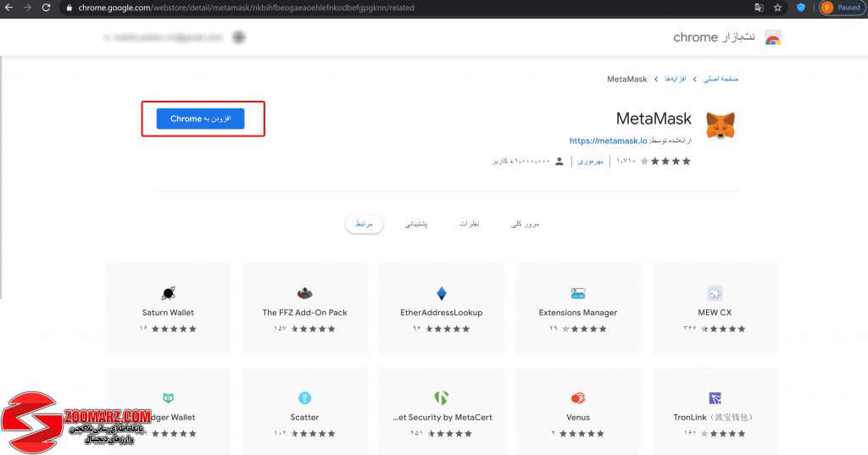The width and height of the screenshot is (868, 455).
Task: Click The FFZ Add-On Pack icon
Action: click(304, 293)
